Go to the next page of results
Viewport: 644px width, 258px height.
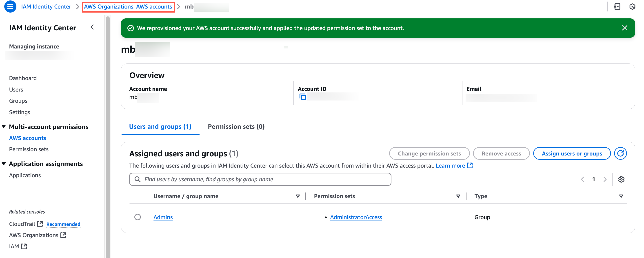tap(605, 179)
